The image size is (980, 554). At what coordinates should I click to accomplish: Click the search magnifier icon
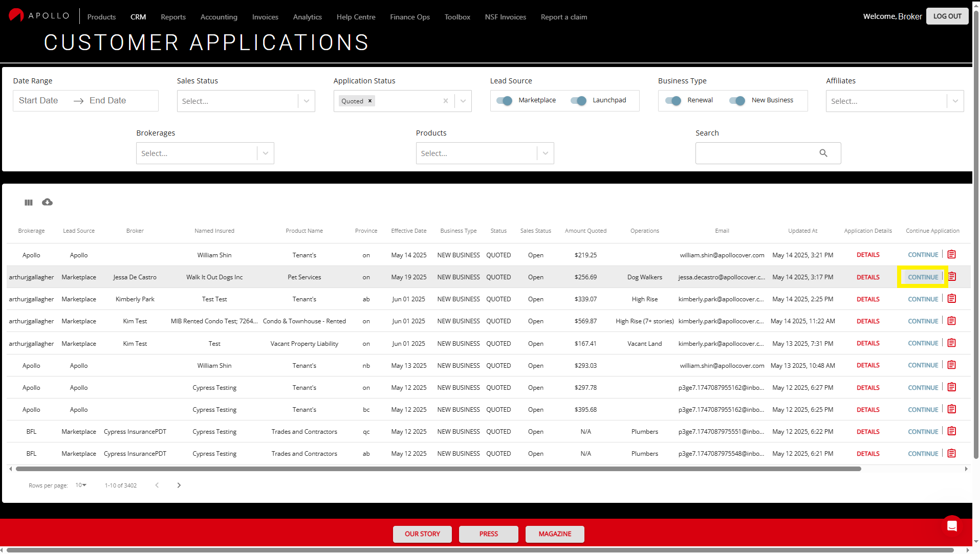pos(823,153)
